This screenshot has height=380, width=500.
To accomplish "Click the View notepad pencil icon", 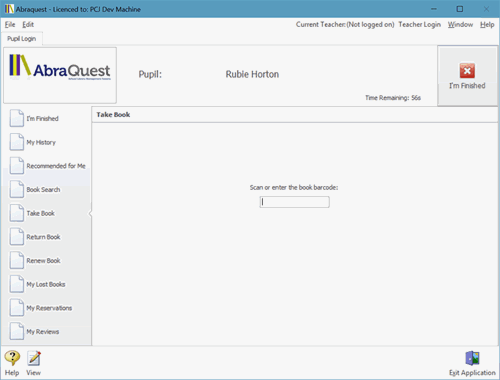I will click(x=34, y=358).
